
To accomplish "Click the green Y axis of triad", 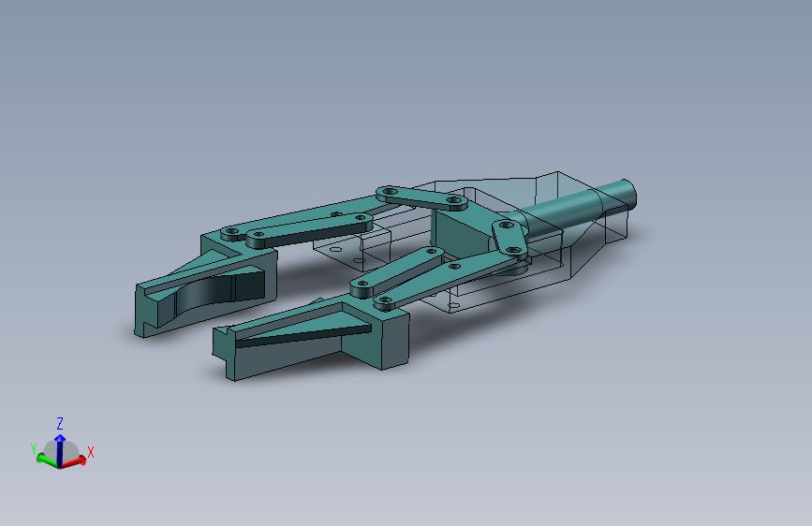I will (x=47, y=460).
